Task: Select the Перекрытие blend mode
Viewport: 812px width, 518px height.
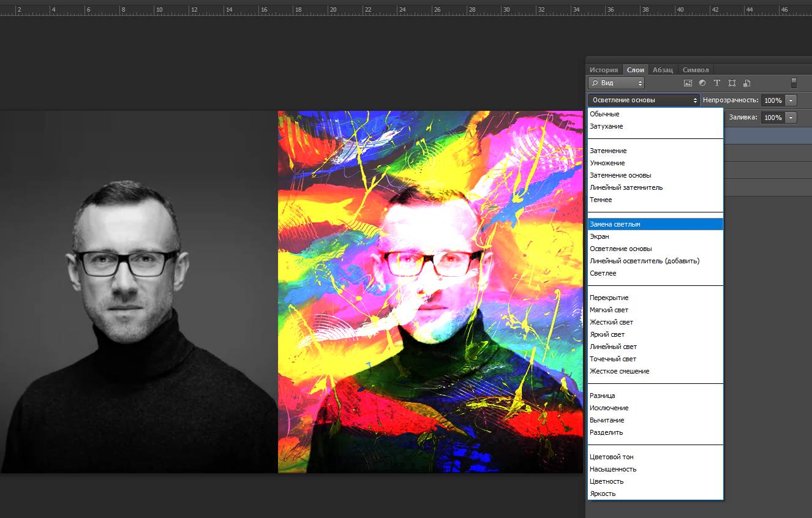Action: coord(609,298)
